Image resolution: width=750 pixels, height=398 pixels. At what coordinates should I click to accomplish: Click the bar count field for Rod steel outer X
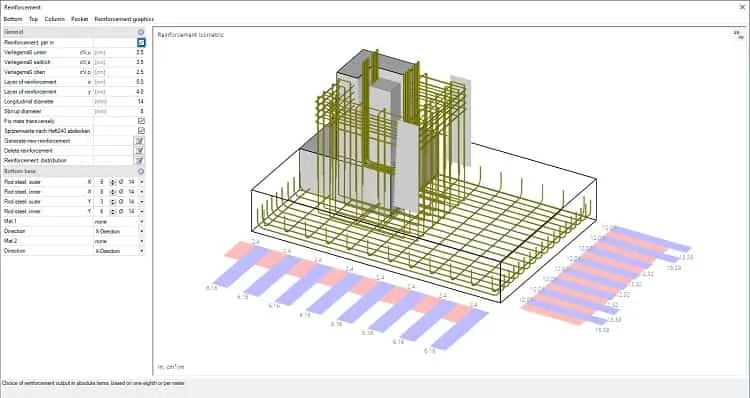click(102, 182)
